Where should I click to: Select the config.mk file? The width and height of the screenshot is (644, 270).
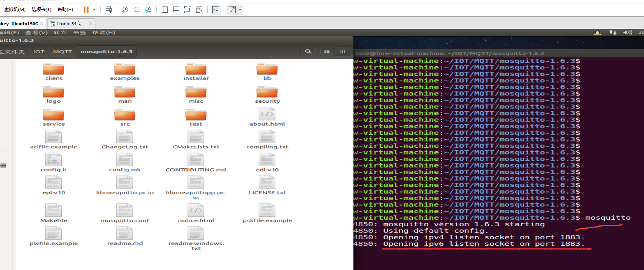[125, 163]
